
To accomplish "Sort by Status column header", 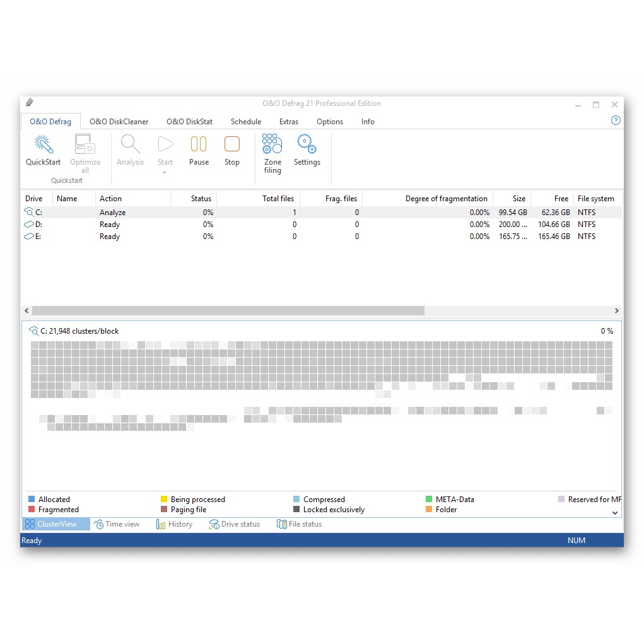I will coord(194,199).
